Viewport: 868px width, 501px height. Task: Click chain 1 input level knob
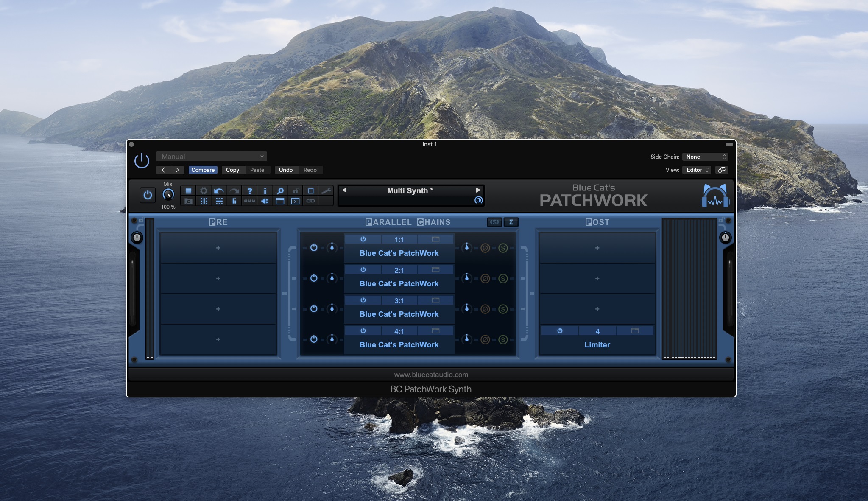(x=332, y=247)
